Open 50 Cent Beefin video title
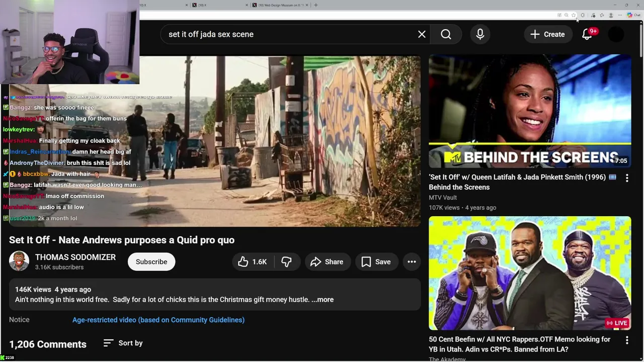644x362 pixels. point(520,344)
